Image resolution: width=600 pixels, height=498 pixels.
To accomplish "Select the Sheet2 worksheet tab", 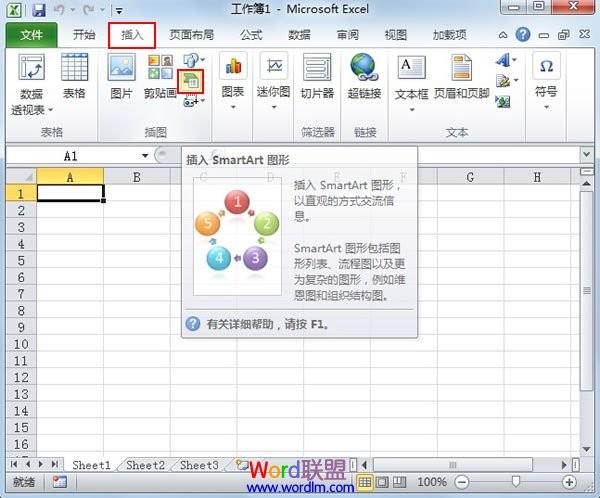I will [x=145, y=465].
